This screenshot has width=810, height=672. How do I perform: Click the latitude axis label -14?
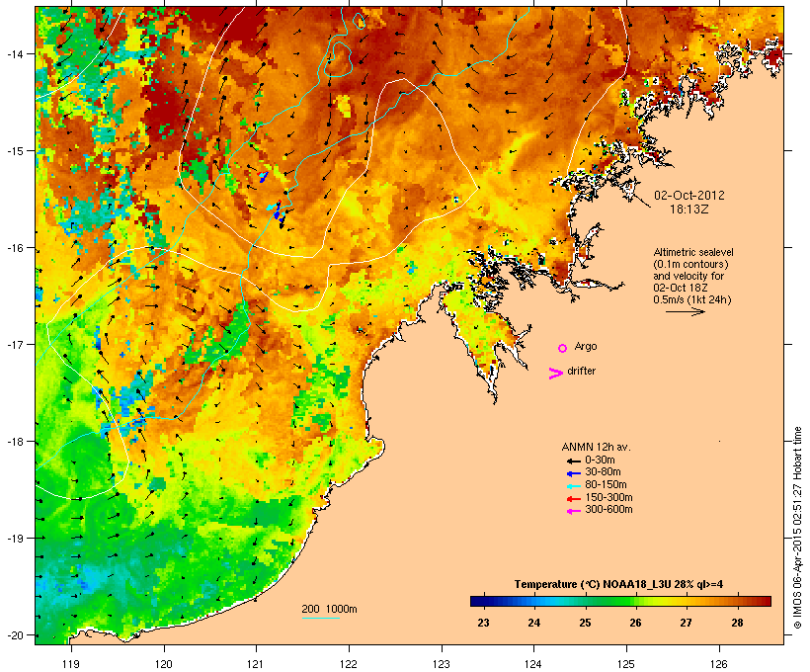(x=15, y=53)
